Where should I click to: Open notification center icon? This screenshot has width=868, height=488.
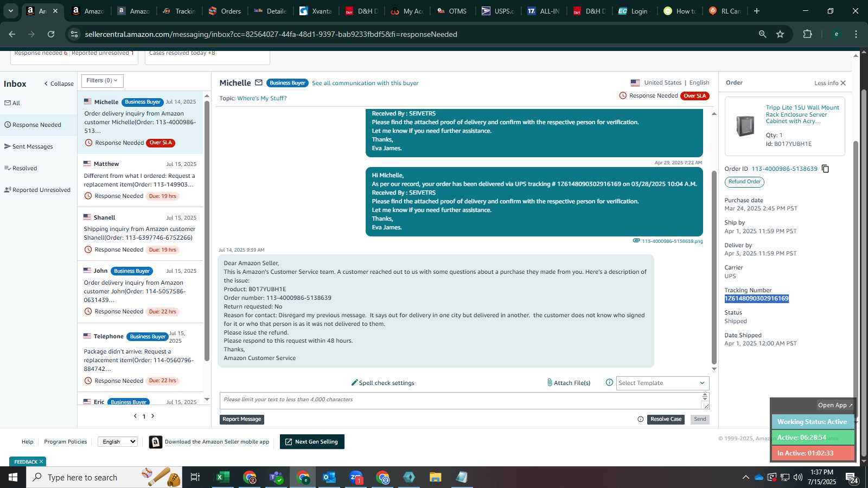click(852, 478)
